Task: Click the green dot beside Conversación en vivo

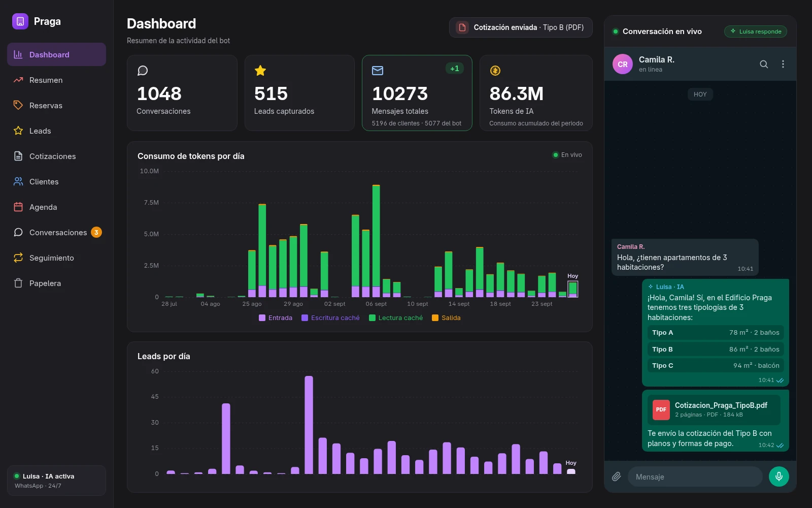Action: 616,31
